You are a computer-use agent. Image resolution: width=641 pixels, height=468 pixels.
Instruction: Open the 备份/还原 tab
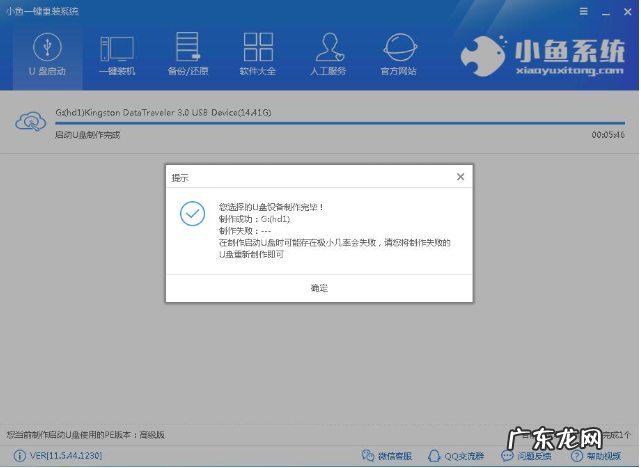188,55
